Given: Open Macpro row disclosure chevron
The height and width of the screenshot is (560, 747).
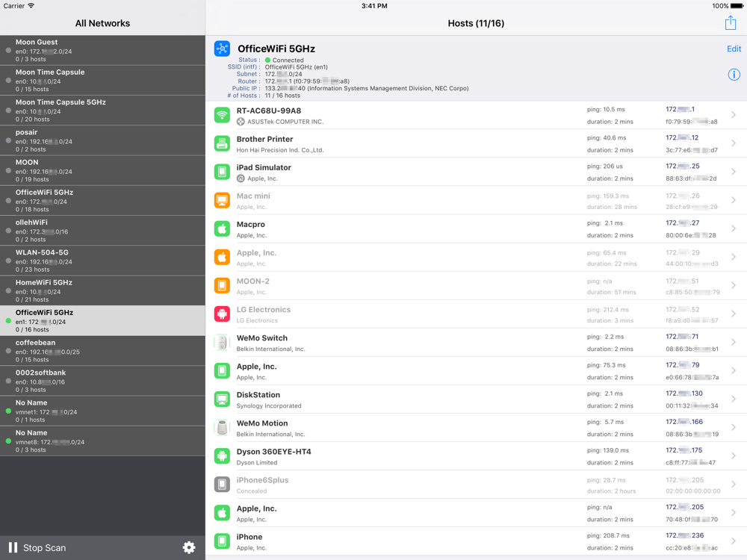Looking at the screenshot, I should pyautogui.click(x=734, y=228).
